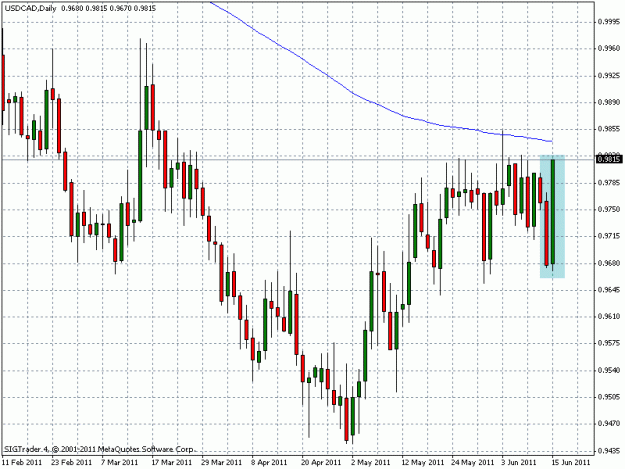
Task: Select the blue moving average line
Action: click(352, 94)
